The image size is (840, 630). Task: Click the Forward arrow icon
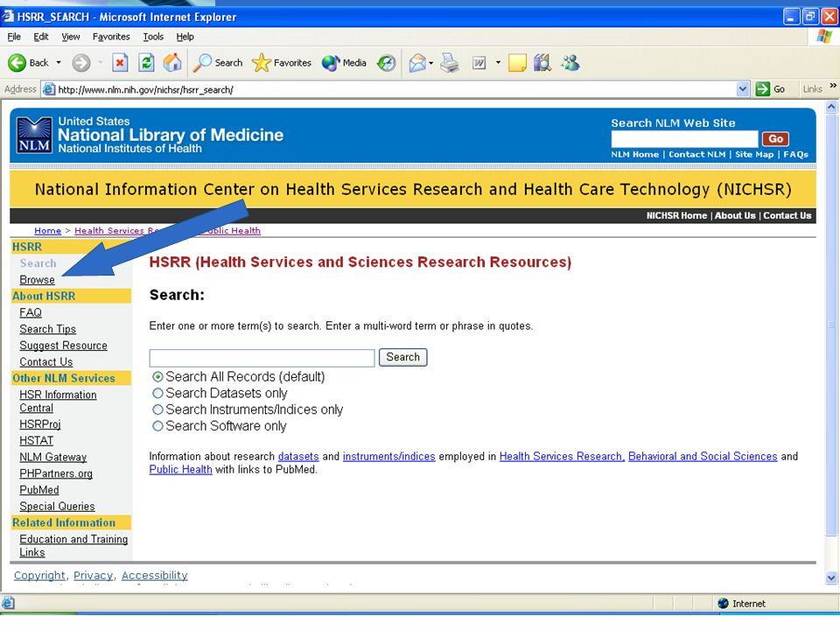coord(80,63)
